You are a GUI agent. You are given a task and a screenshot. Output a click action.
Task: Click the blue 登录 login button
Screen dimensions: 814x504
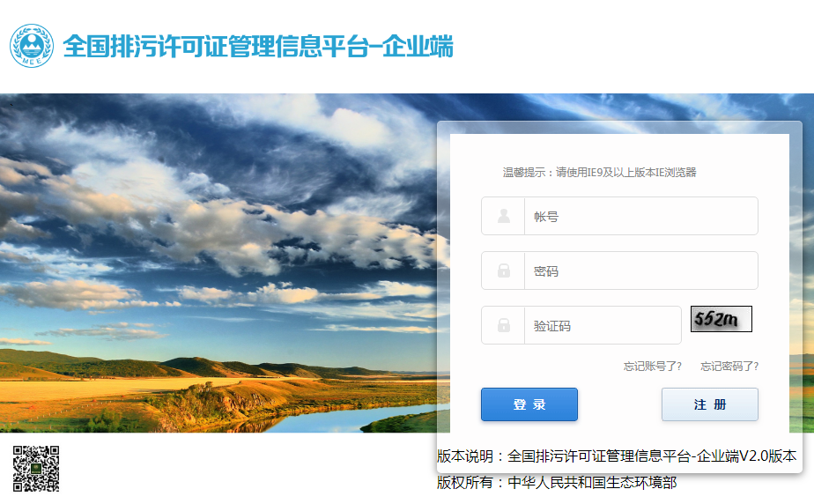(x=529, y=404)
